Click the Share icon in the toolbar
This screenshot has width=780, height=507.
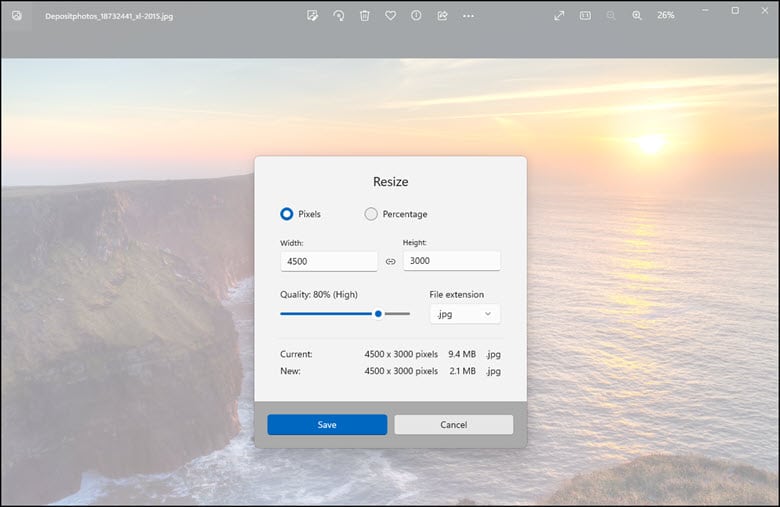coord(442,15)
